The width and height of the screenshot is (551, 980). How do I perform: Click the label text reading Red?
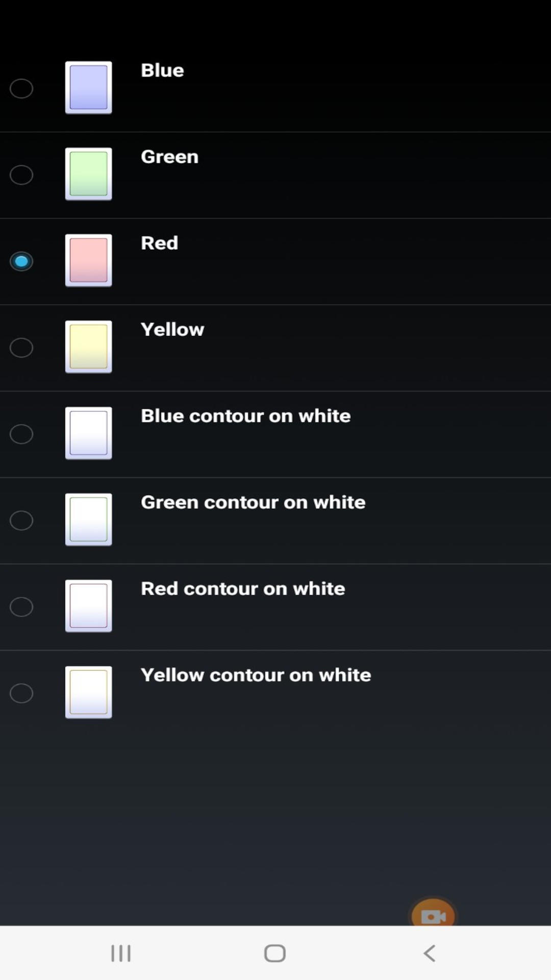tap(159, 243)
